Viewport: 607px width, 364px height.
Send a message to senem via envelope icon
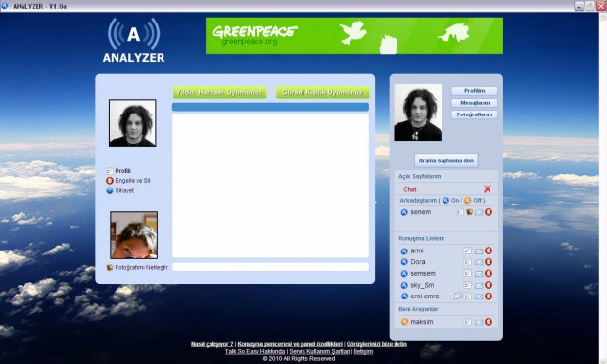tap(479, 212)
